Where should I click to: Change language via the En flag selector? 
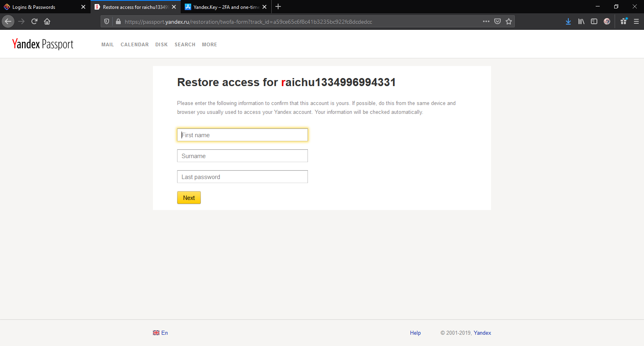point(160,333)
